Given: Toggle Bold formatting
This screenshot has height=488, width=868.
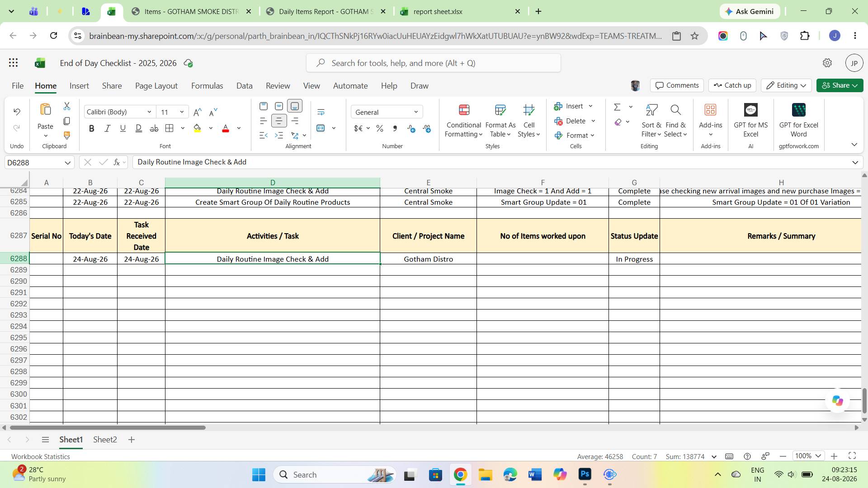Looking at the screenshot, I should tap(92, 128).
